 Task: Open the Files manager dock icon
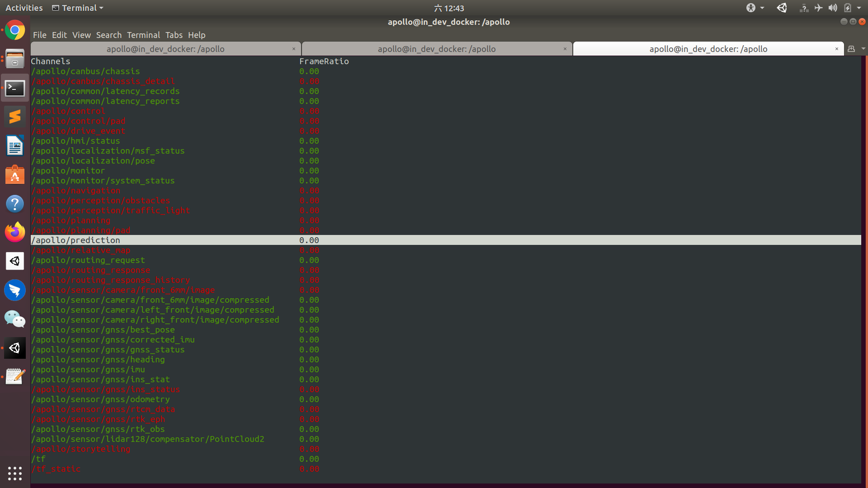click(x=15, y=59)
